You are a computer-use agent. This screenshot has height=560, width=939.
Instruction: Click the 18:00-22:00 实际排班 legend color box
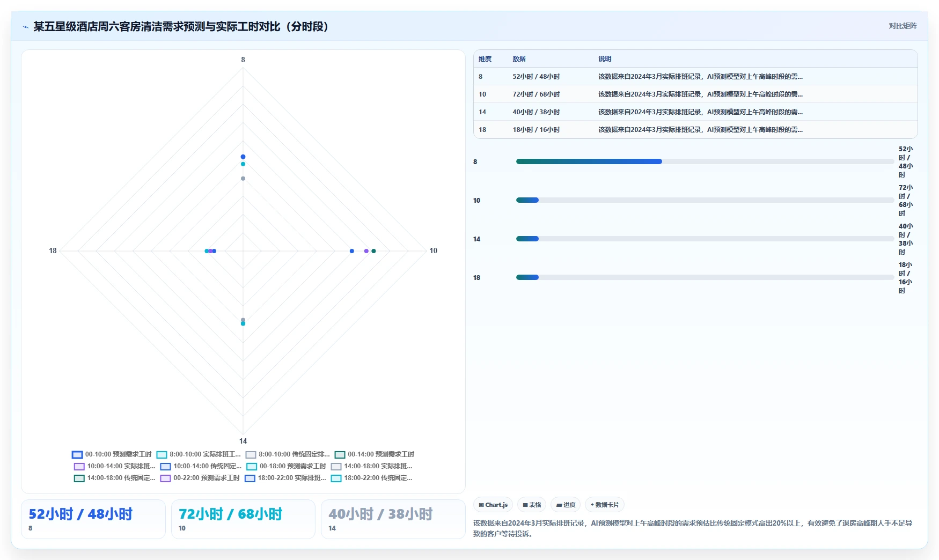(250, 478)
